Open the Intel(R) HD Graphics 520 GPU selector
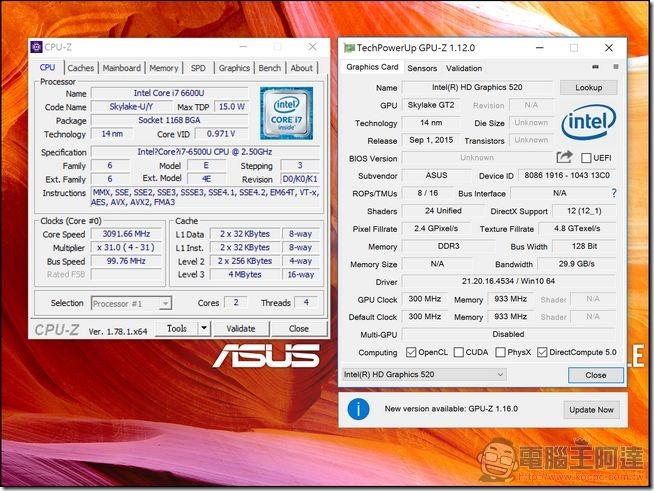The height and width of the screenshot is (491, 654). tap(424, 375)
